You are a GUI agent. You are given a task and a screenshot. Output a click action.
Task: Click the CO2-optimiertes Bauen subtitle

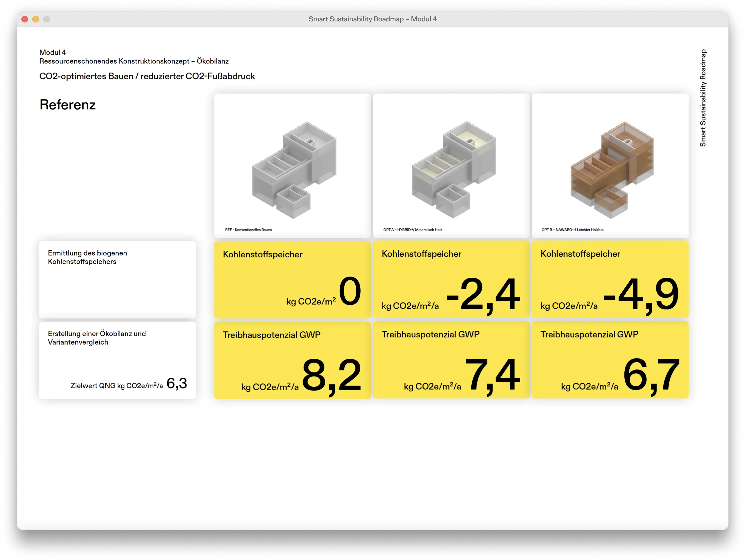(147, 76)
